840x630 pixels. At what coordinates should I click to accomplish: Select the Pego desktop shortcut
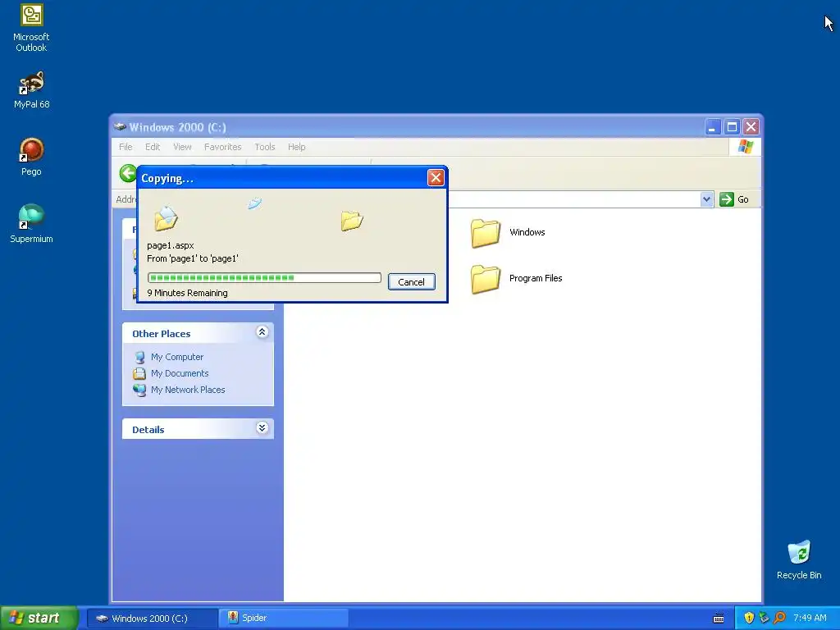click(x=31, y=157)
